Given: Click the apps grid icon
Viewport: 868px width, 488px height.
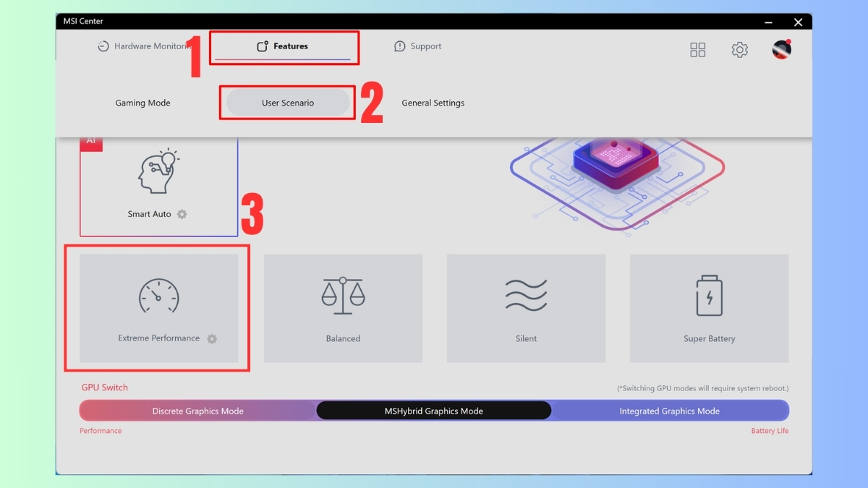Looking at the screenshot, I should pos(698,49).
